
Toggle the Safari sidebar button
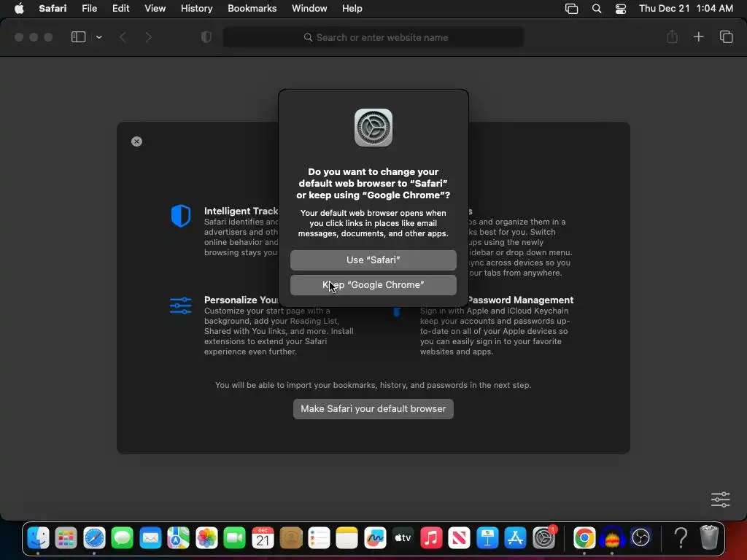pyautogui.click(x=78, y=37)
